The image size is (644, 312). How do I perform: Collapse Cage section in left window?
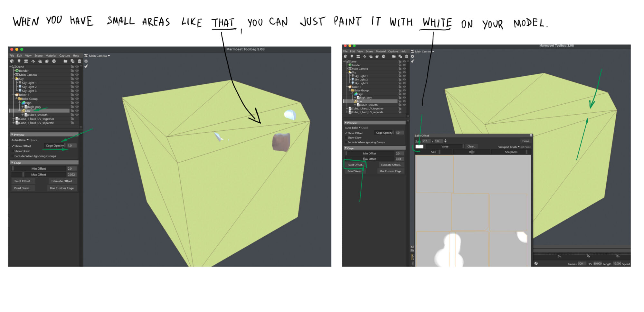point(12,163)
